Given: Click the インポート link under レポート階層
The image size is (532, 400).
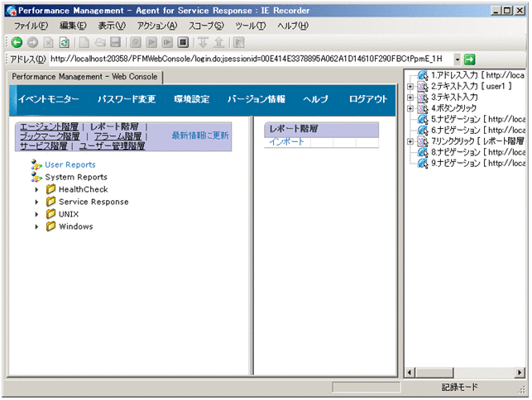Looking at the screenshot, I should click(x=287, y=142).
